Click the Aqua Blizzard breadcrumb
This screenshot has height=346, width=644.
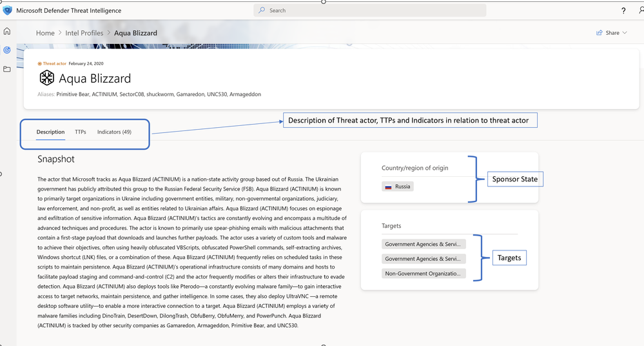[135, 33]
